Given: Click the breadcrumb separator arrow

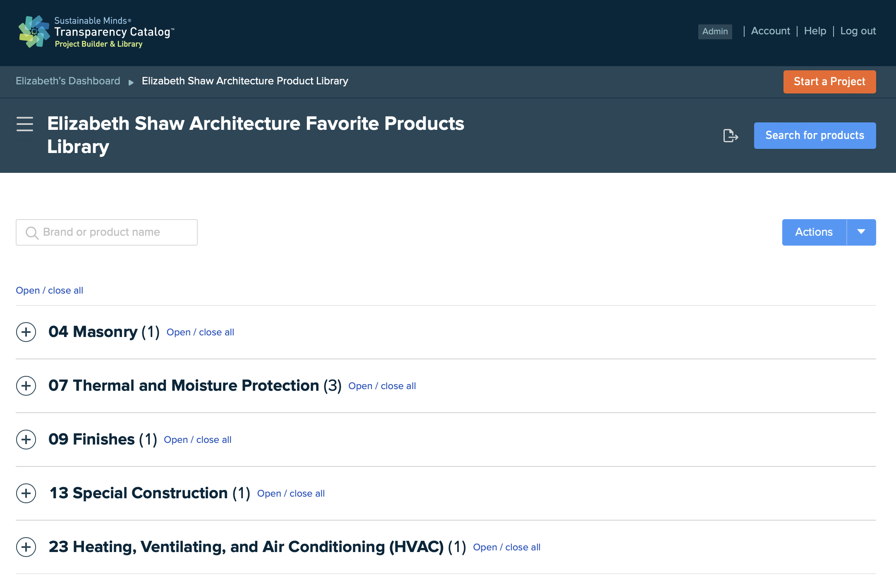Looking at the screenshot, I should (x=131, y=82).
